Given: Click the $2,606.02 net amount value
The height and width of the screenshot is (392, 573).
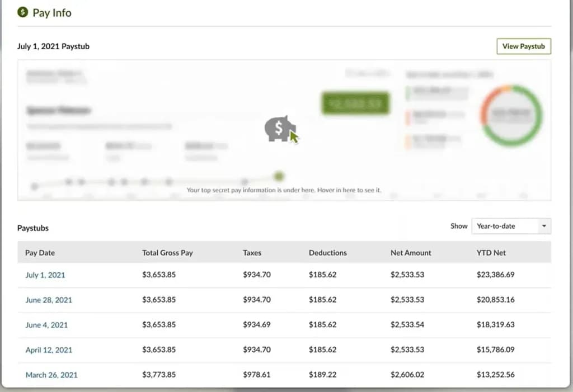Looking at the screenshot, I should 407,375.
